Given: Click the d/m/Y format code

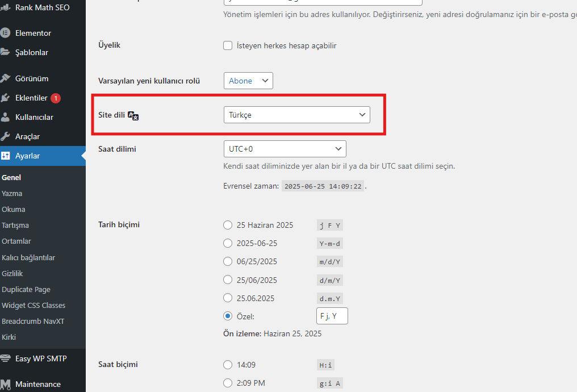Looking at the screenshot, I should coord(330,281).
